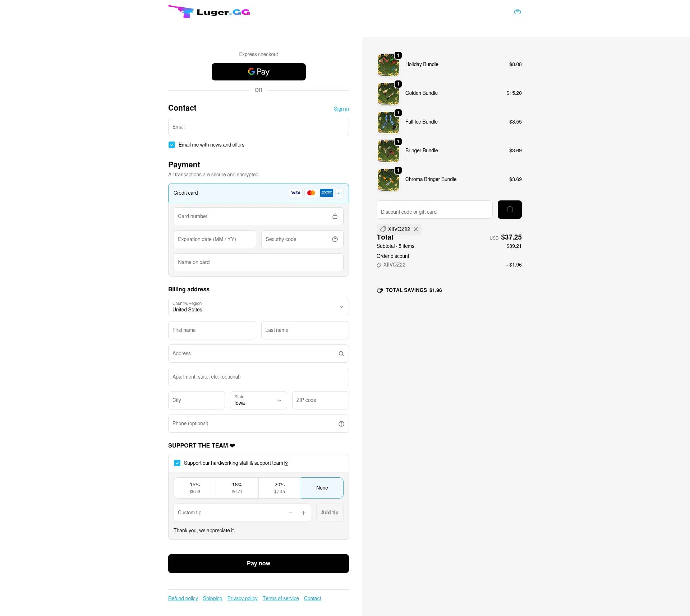Click the Sign in link
Viewport: 690px width, 616px height.
click(341, 109)
